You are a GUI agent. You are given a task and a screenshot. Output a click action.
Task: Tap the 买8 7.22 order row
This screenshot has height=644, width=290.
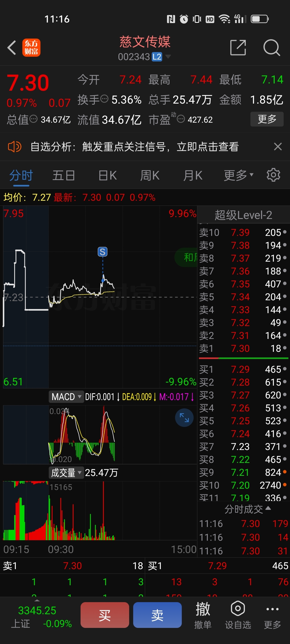click(x=243, y=459)
